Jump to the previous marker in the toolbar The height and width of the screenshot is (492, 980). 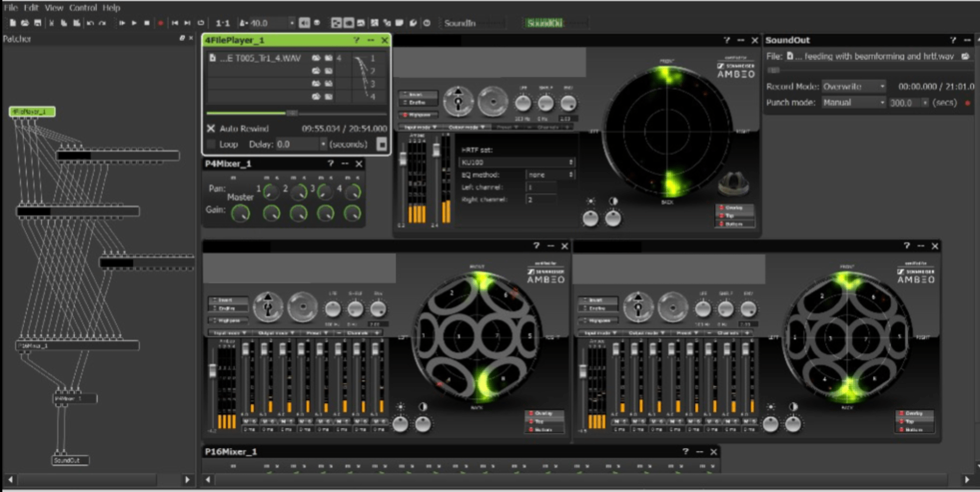tap(174, 23)
